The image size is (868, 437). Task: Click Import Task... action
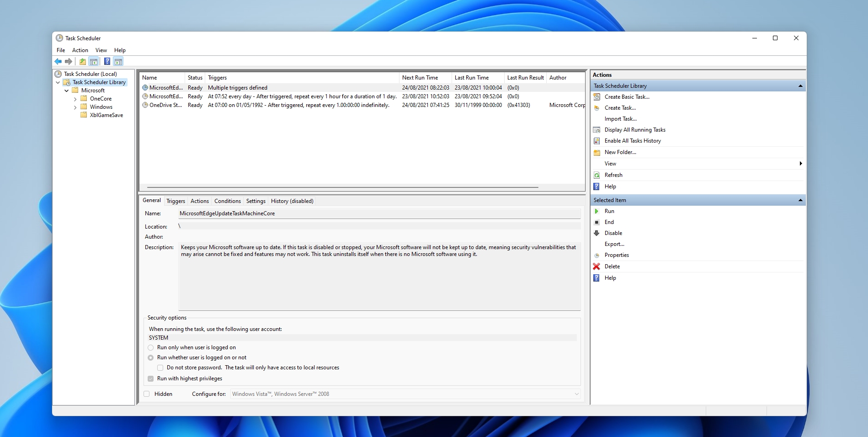[x=620, y=119]
